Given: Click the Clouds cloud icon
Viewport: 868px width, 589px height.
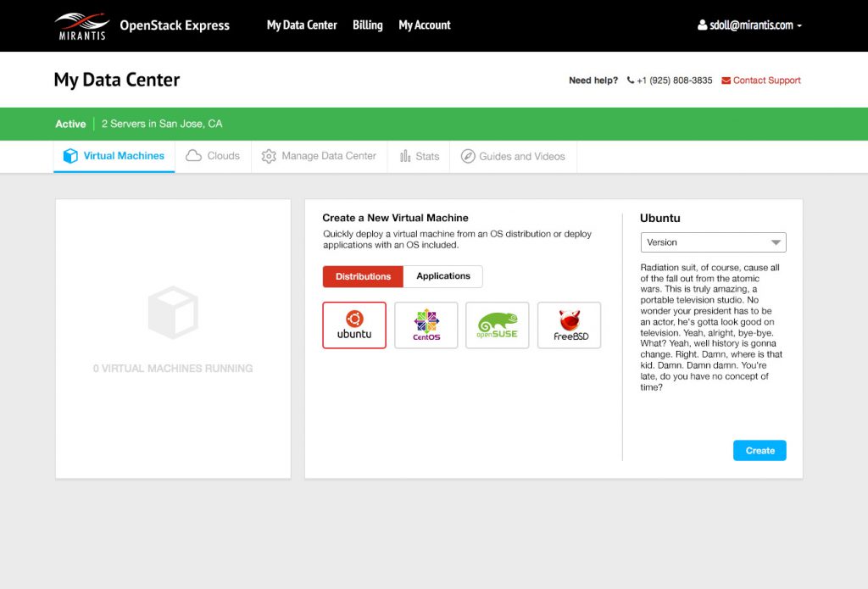Looking at the screenshot, I should 193,156.
